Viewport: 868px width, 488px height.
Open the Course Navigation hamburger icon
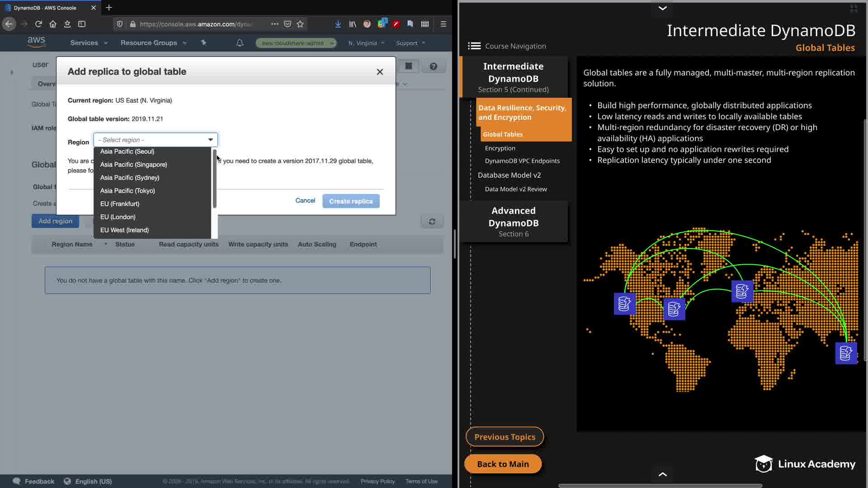pos(474,46)
